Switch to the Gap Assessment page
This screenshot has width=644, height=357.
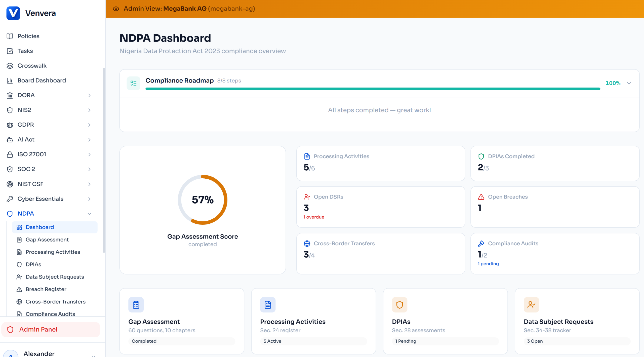click(x=47, y=240)
